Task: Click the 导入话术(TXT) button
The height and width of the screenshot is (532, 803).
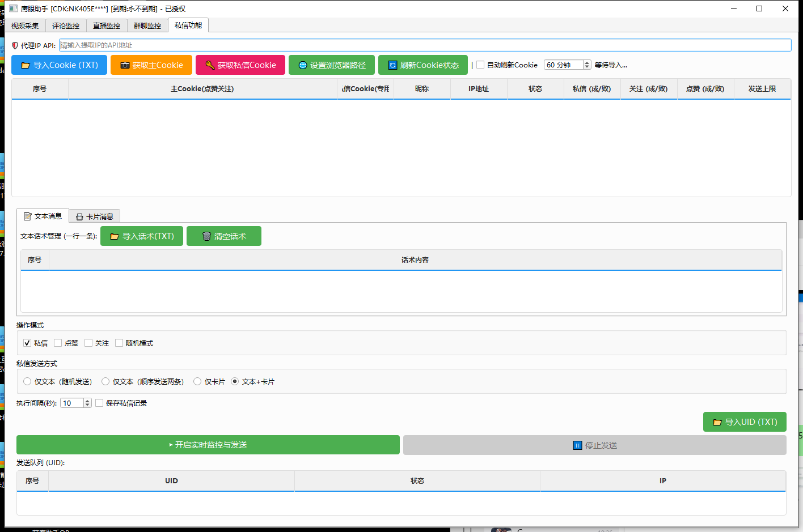Action: point(142,236)
